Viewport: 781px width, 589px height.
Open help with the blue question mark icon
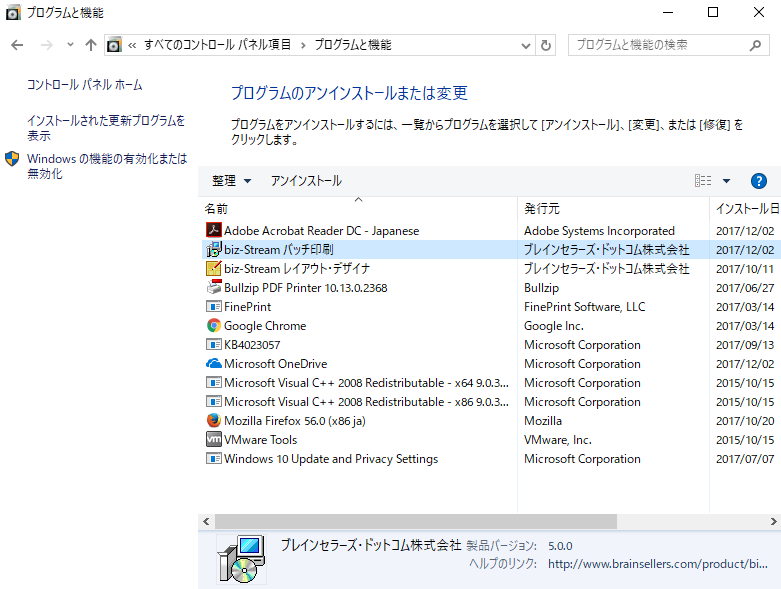point(759,181)
